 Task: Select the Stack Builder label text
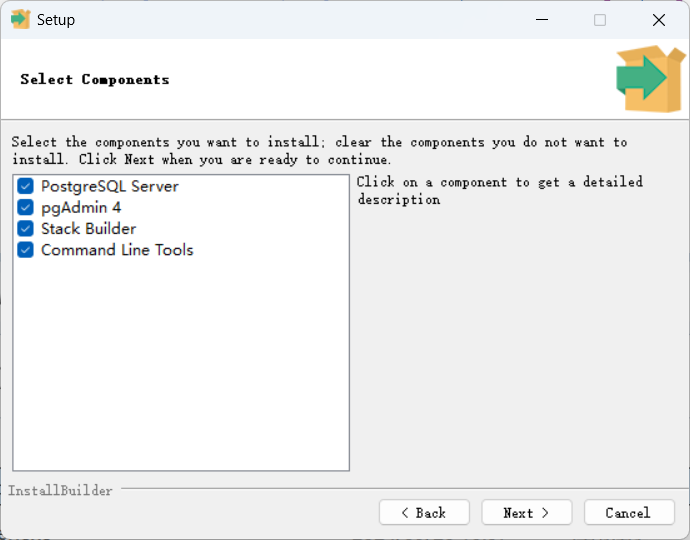[x=88, y=229]
